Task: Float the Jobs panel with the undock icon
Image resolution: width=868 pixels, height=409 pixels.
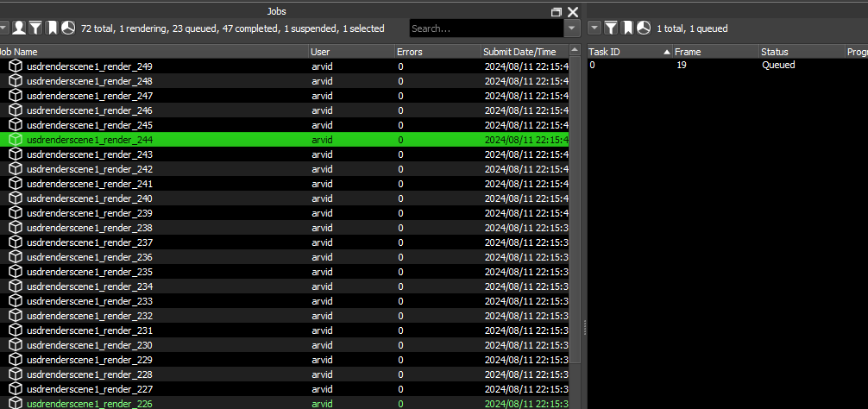Action: point(557,11)
